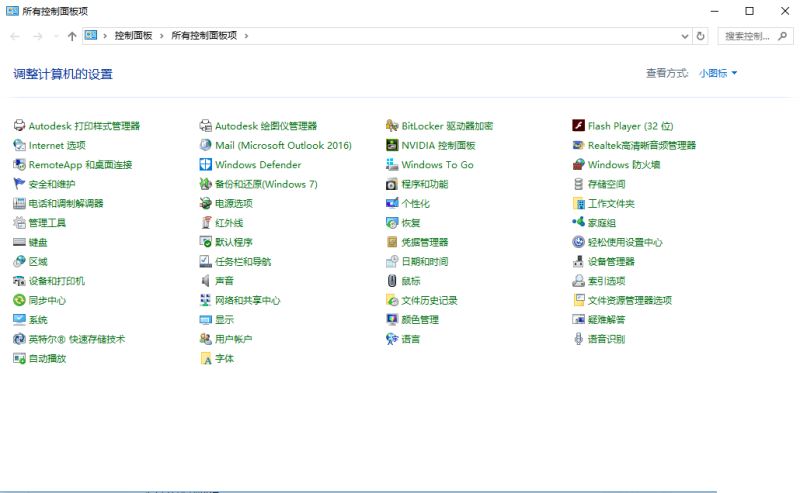Click the 用户帐户 people icon
The image size is (800, 493).
(x=206, y=339)
